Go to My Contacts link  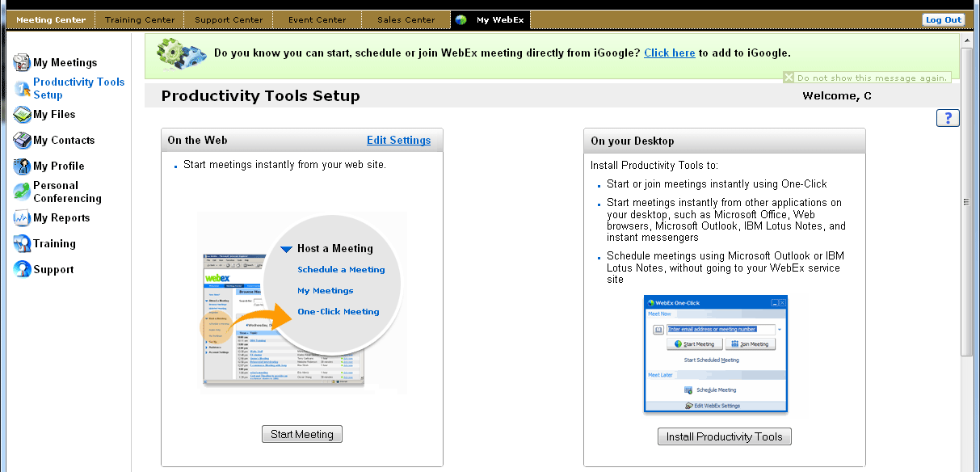[64, 140]
